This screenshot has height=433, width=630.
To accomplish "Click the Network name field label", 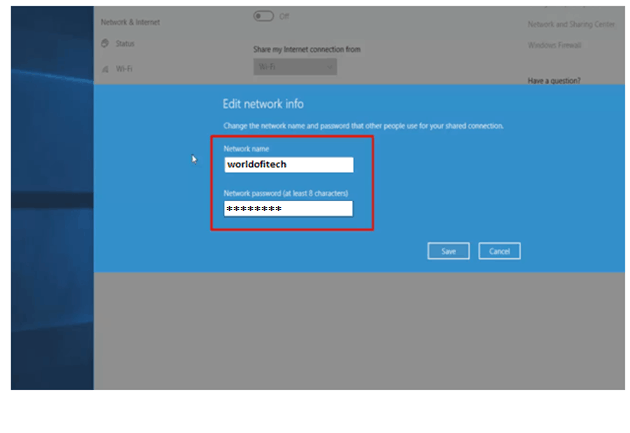I will pyautogui.click(x=246, y=149).
